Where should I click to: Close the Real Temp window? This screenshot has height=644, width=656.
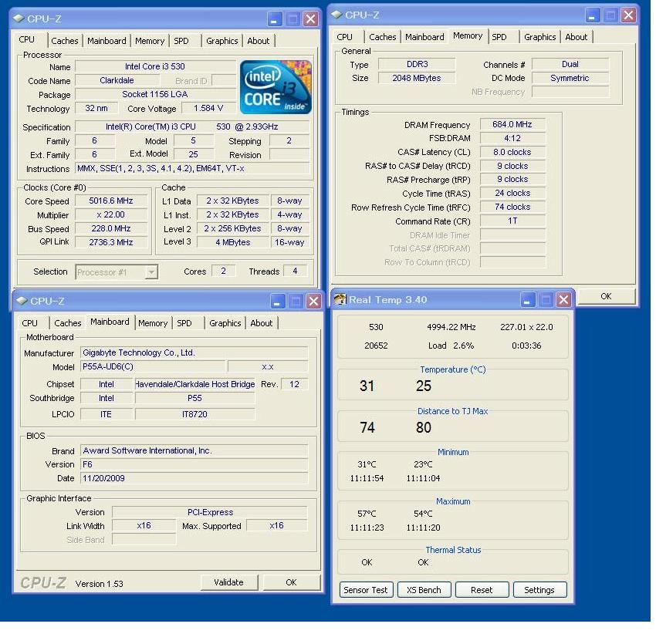[x=564, y=300]
